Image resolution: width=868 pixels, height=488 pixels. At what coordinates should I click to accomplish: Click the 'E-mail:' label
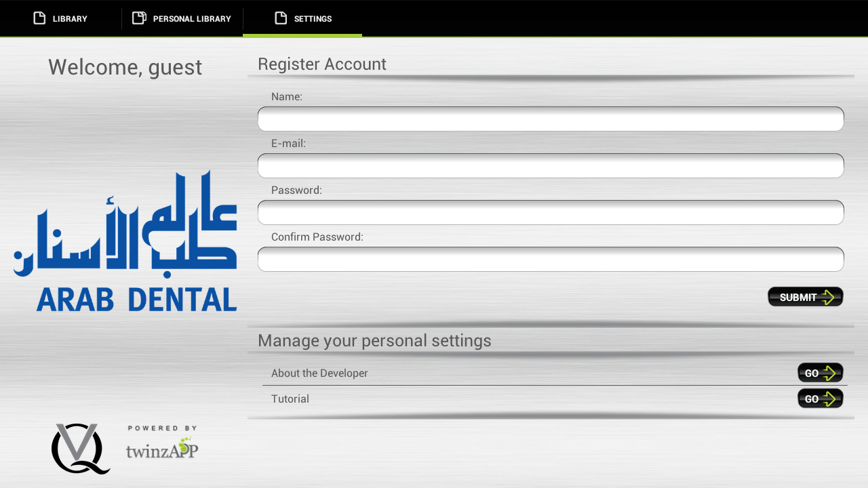pos(289,144)
